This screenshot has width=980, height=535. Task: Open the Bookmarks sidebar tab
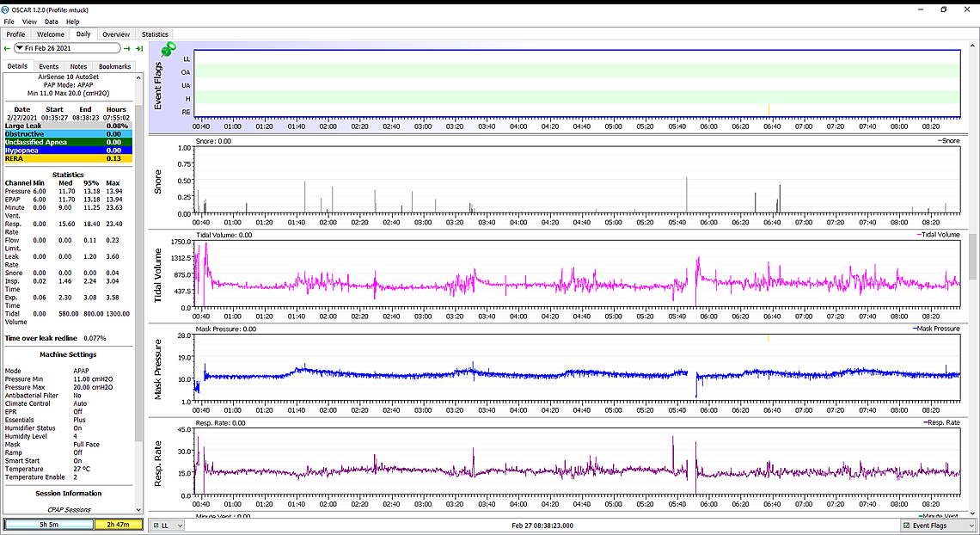pos(114,66)
